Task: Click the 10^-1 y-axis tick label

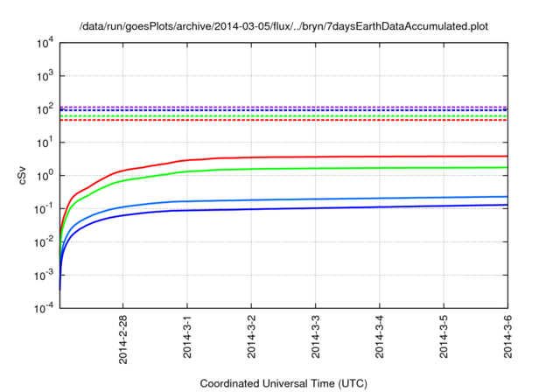Action: 44,209
